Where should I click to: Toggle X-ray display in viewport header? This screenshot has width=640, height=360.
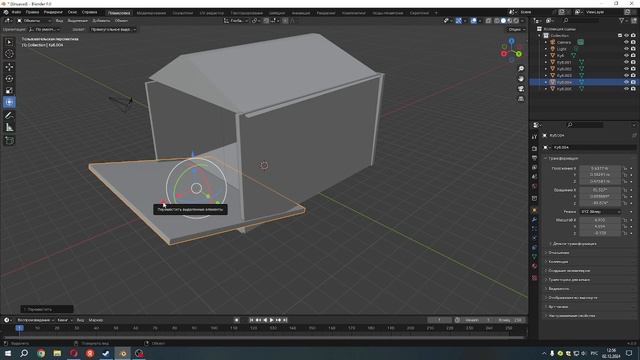[x=488, y=20]
